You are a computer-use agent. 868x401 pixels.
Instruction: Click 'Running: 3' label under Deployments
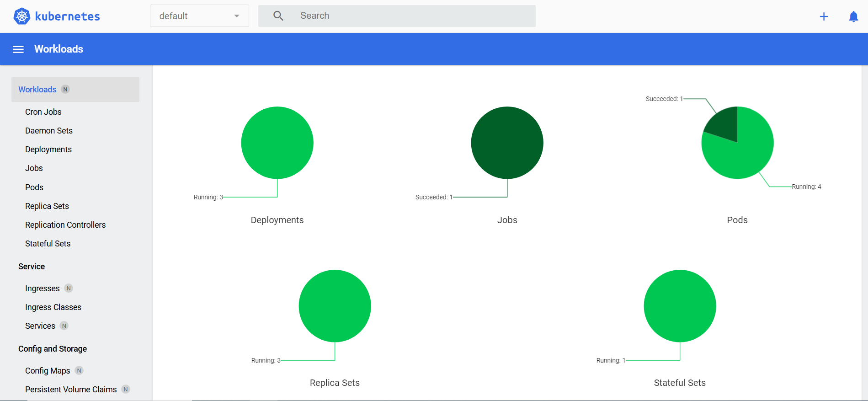(208, 197)
